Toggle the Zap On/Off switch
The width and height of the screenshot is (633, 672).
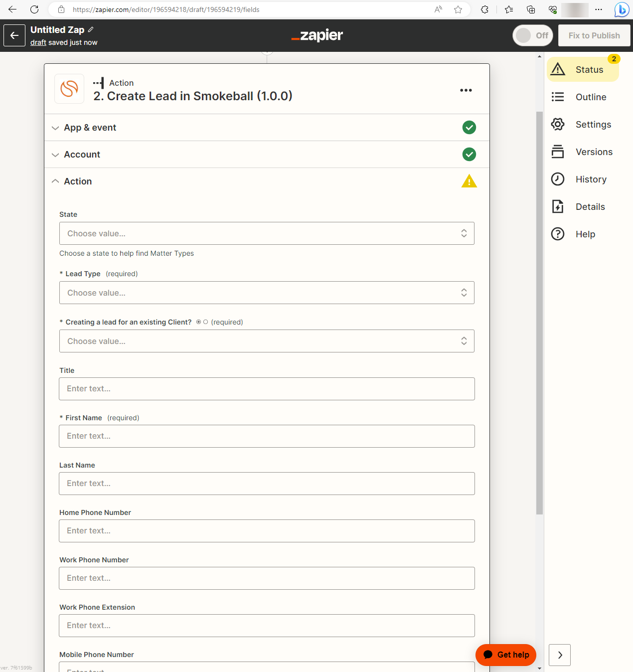point(533,35)
